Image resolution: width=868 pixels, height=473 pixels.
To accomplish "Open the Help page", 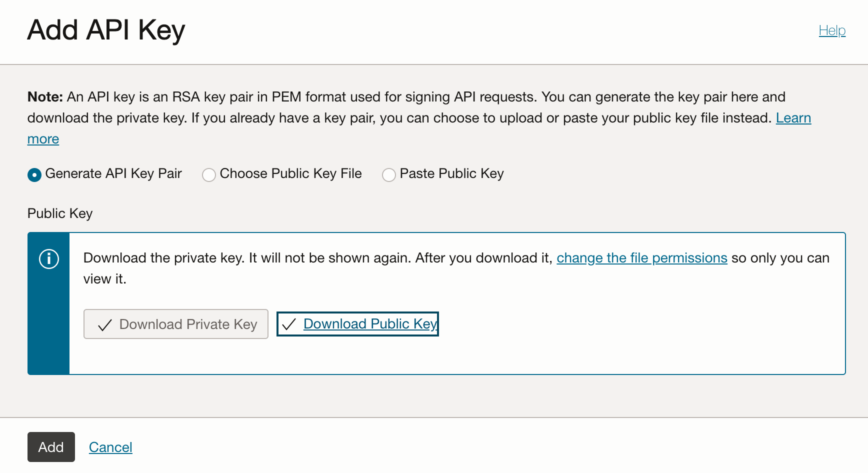I will (x=831, y=30).
